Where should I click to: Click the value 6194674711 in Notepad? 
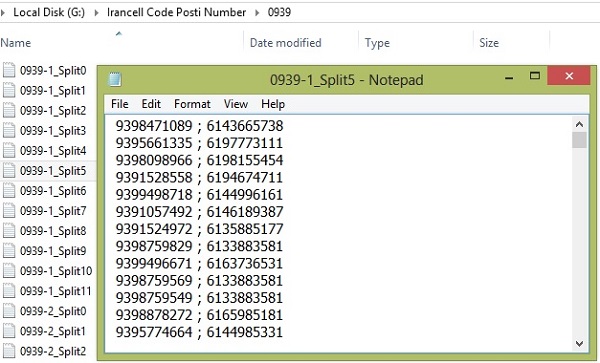pos(245,177)
